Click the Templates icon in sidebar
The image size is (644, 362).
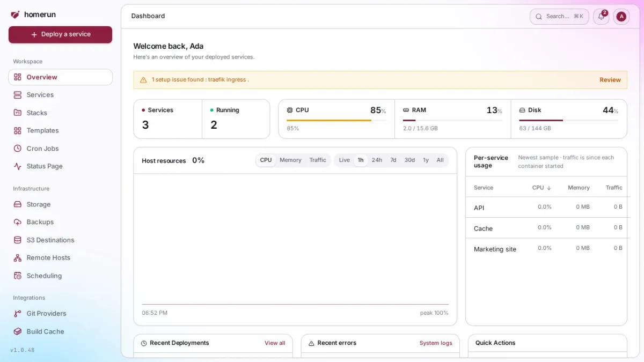(x=17, y=130)
